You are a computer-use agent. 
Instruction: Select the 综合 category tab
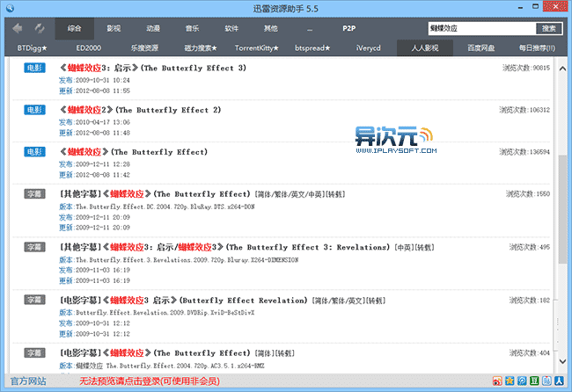(75, 28)
